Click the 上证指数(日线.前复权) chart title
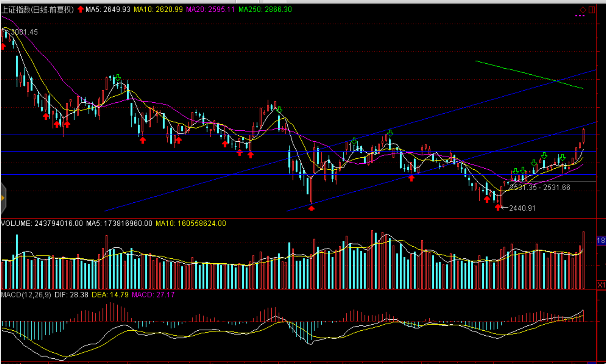 click(37, 10)
